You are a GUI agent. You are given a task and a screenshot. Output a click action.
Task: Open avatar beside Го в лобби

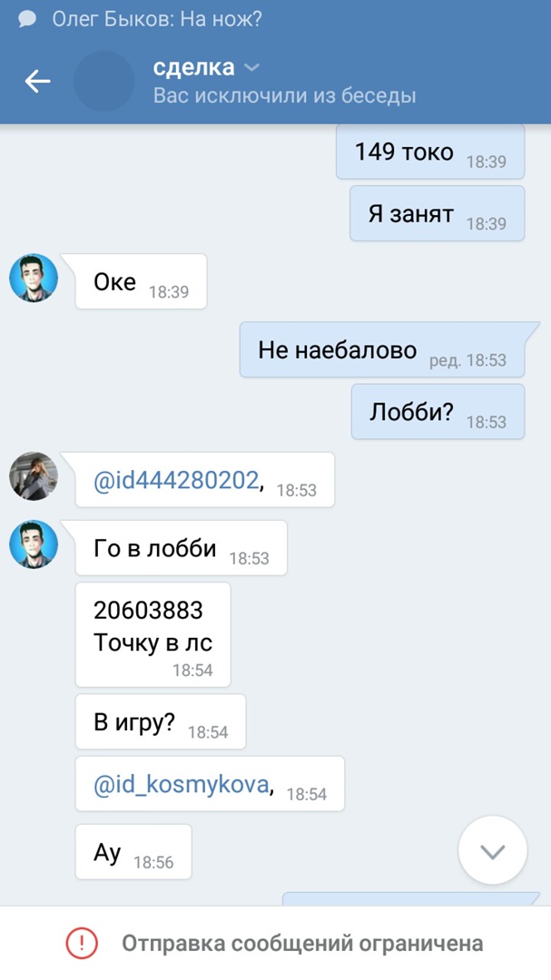[x=34, y=544]
